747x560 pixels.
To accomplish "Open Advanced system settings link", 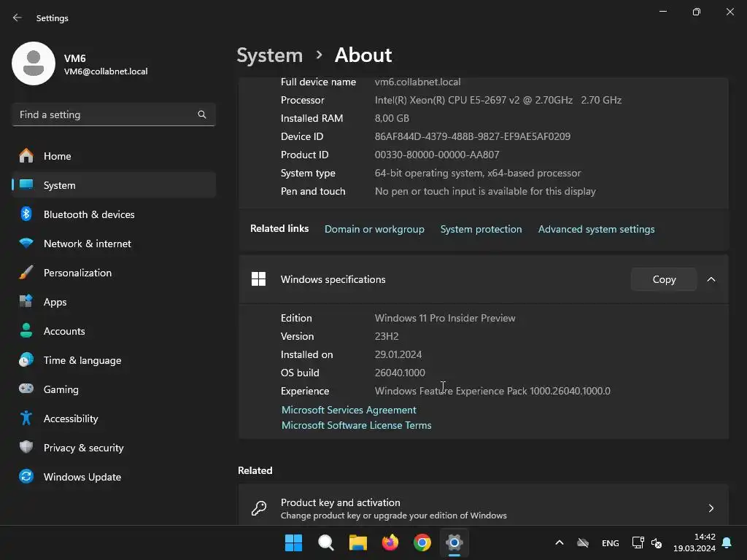I will [596, 229].
